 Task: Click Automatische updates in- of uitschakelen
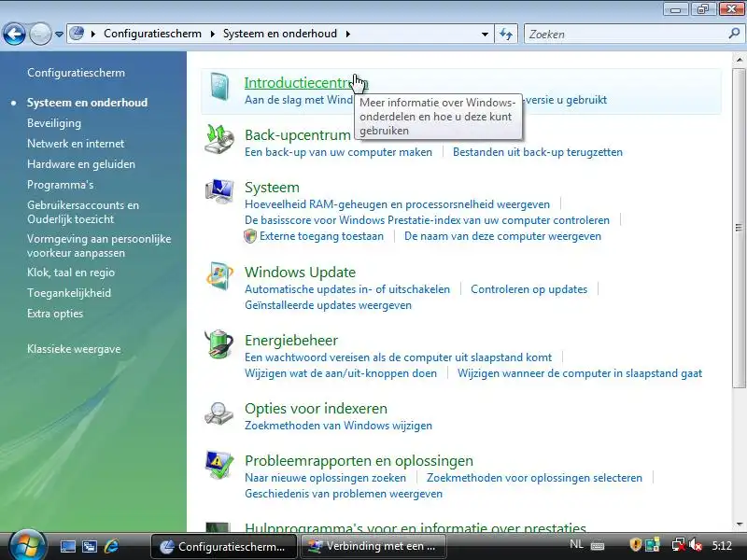(346, 289)
